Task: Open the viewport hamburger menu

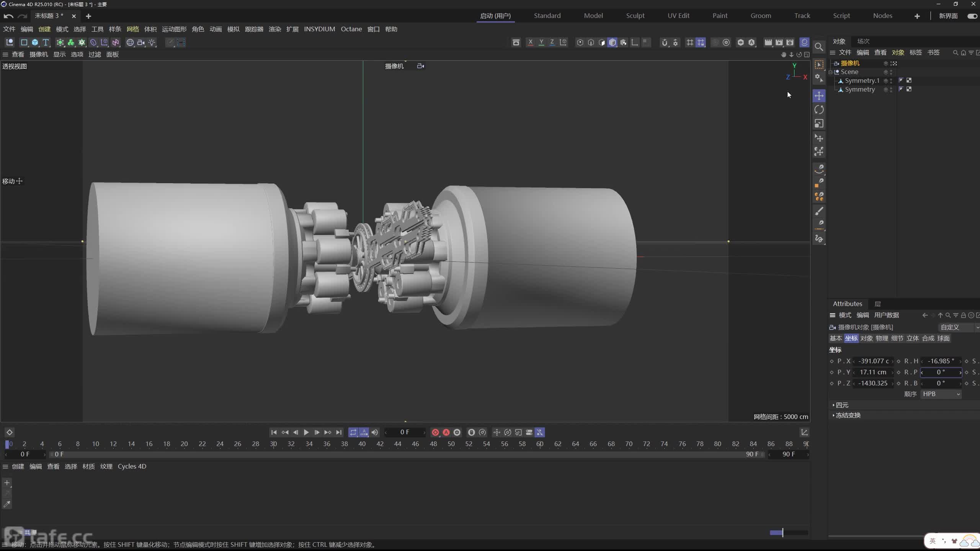Action: [x=5, y=55]
